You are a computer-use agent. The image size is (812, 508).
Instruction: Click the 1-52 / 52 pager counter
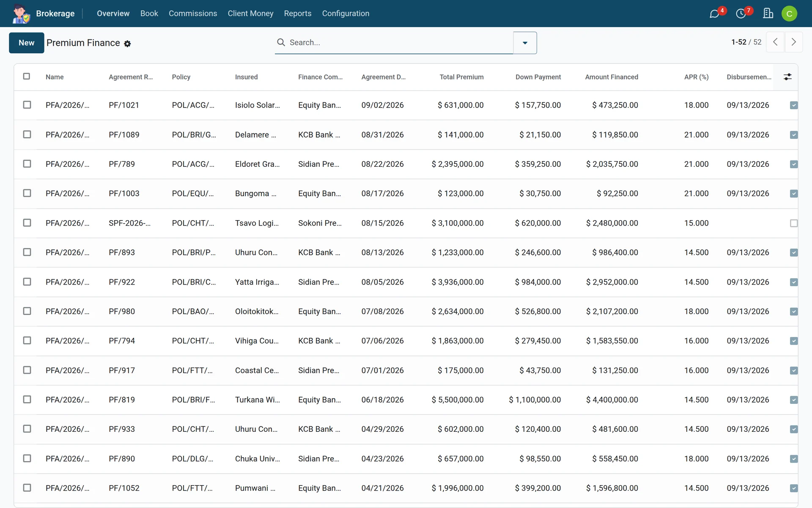point(746,42)
